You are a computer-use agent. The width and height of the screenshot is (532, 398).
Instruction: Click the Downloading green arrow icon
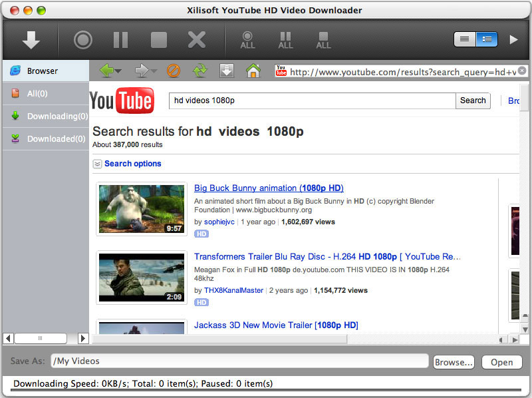tap(15, 116)
